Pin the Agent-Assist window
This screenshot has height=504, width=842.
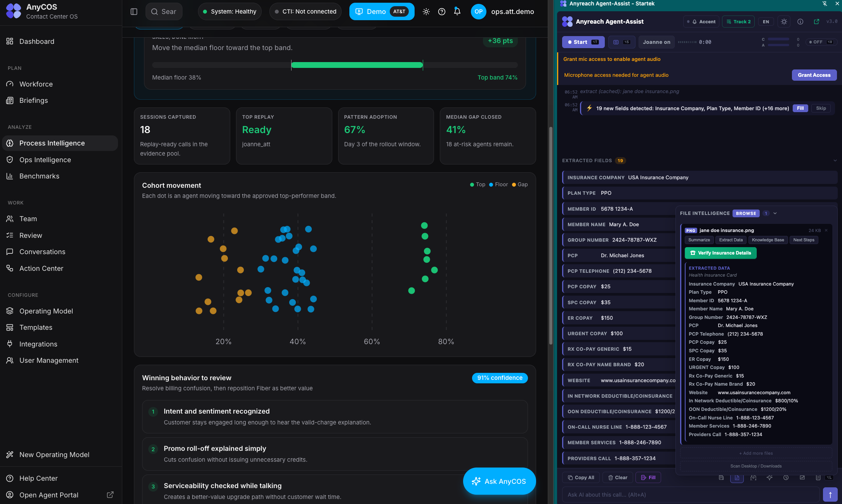825,3
